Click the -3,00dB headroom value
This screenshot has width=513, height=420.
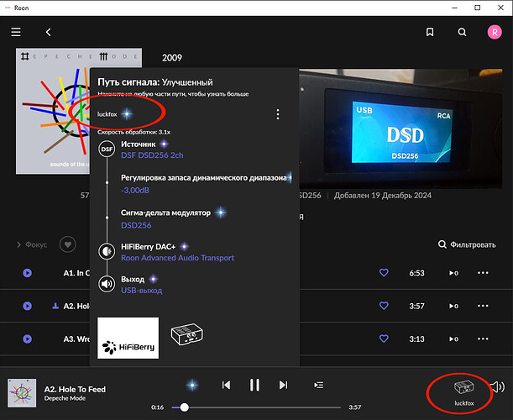point(135,190)
